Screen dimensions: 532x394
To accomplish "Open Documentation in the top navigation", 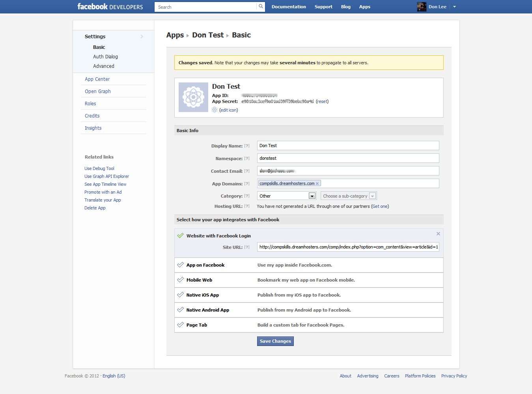I will (289, 7).
